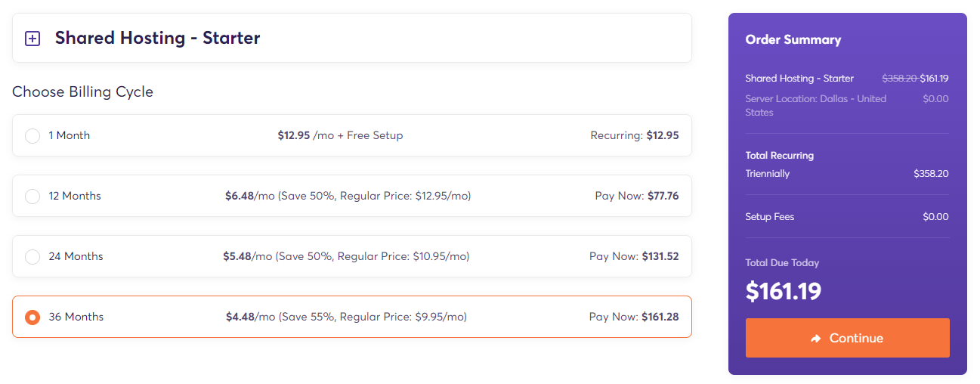Click the Total Due Today $161.19 amount
The height and width of the screenshot is (384, 980).
click(x=784, y=291)
